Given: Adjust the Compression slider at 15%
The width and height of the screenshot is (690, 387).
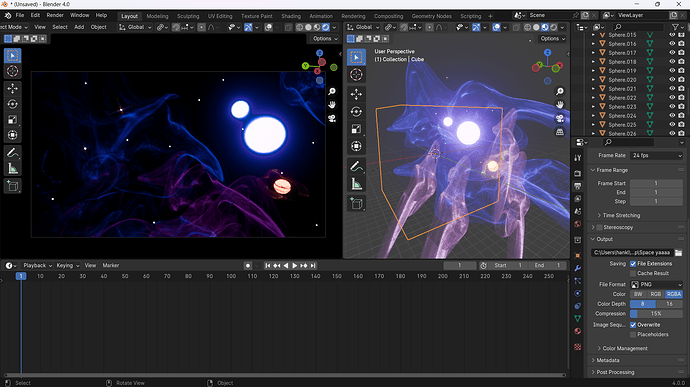Looking at the screenshot, I should pos(656,313).
